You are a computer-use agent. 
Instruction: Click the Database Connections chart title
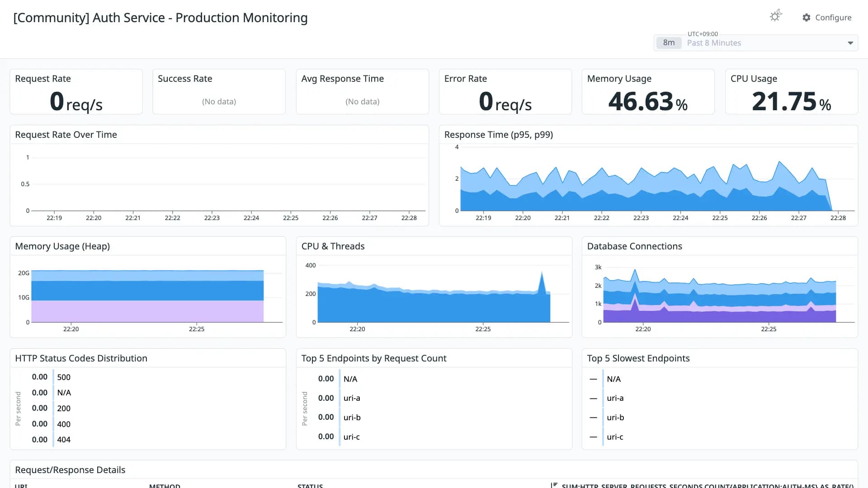[634, 246]
